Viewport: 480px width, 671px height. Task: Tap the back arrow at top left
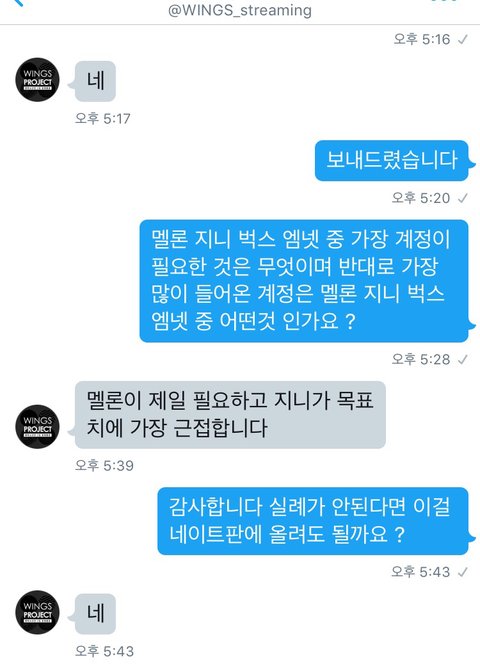pos(17,2)
